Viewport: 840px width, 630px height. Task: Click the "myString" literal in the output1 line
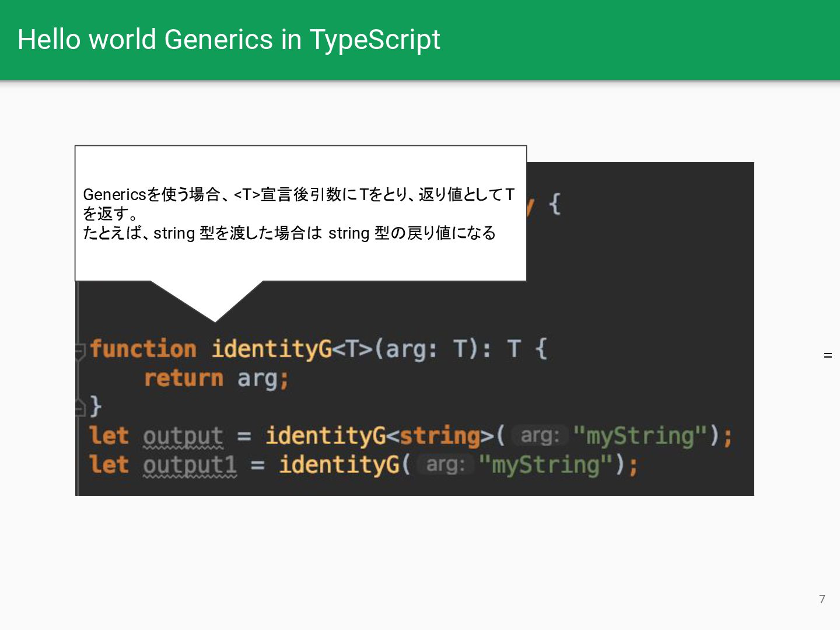pyautogui.click(x=545, y=465)
